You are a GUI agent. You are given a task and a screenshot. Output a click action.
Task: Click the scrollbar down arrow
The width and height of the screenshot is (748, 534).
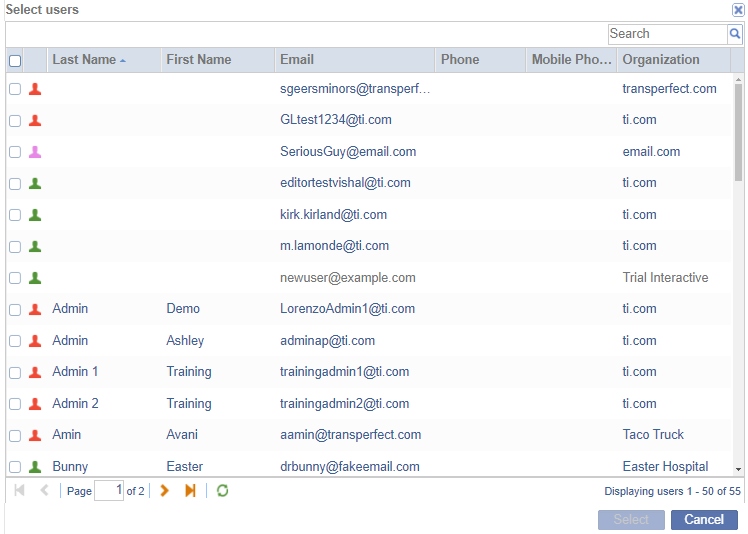pos(738,470)
